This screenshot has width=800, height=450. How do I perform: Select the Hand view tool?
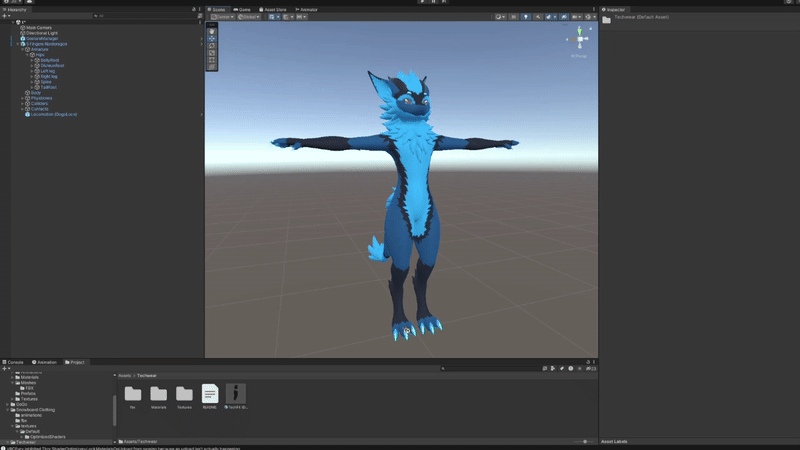pyautogui.click(x=212, y=32)
